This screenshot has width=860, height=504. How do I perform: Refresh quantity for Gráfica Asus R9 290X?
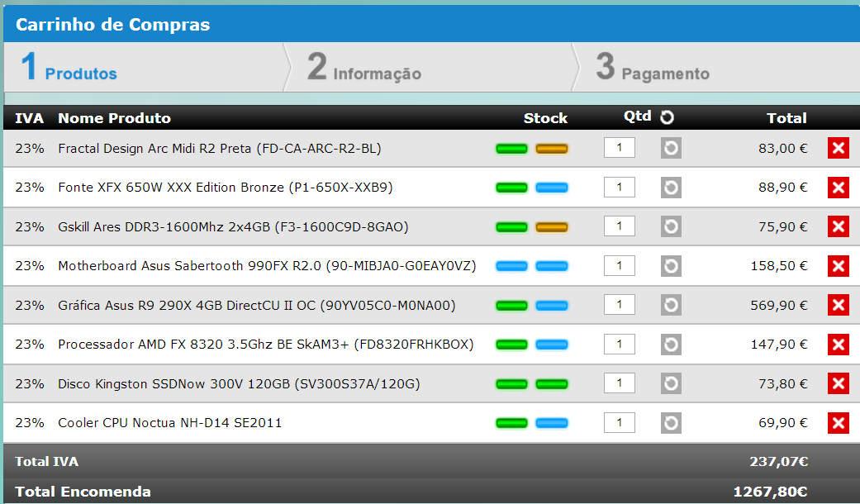pyautogui.click(x=671, y=305)
